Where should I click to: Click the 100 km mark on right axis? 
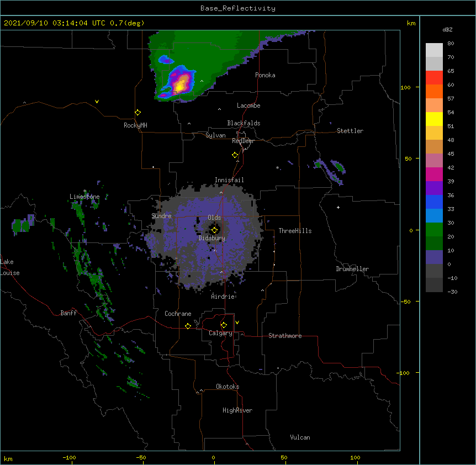tap(405, 87)
